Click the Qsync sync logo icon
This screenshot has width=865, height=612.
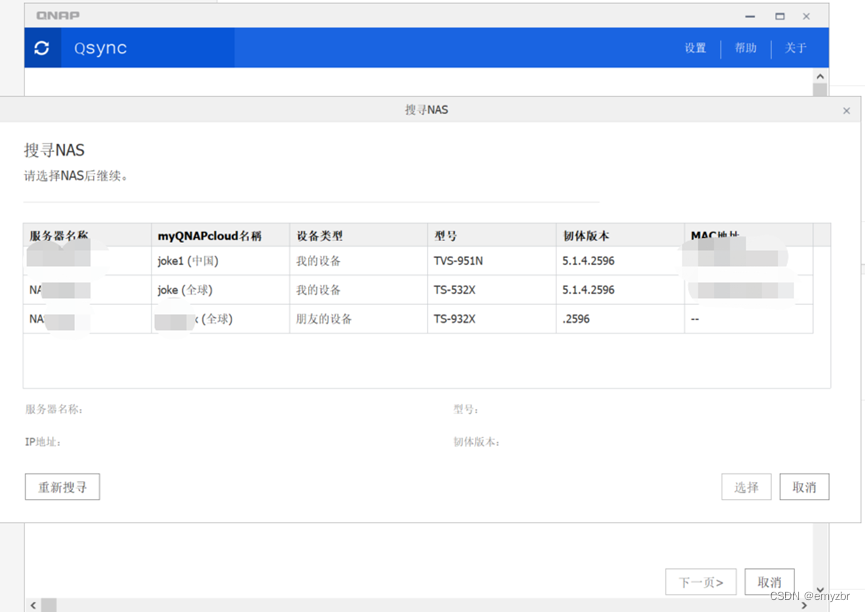(x=42, y=48)
